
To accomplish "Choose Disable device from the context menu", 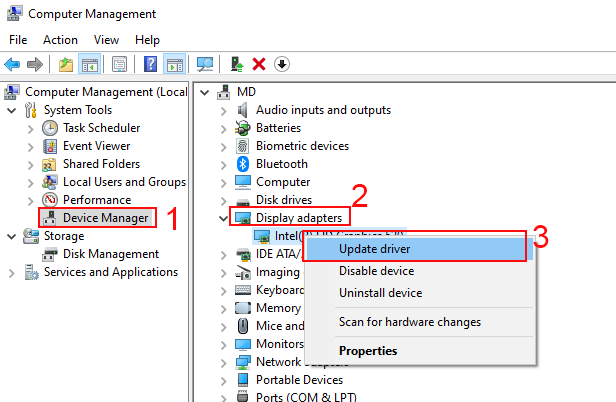I will pos(419,271).
